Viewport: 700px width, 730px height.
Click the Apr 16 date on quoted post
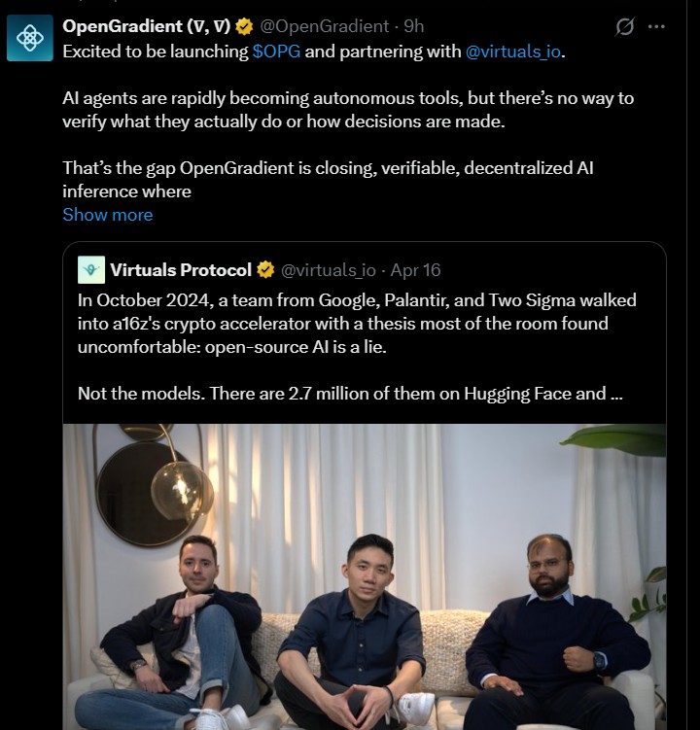(416, 269)
